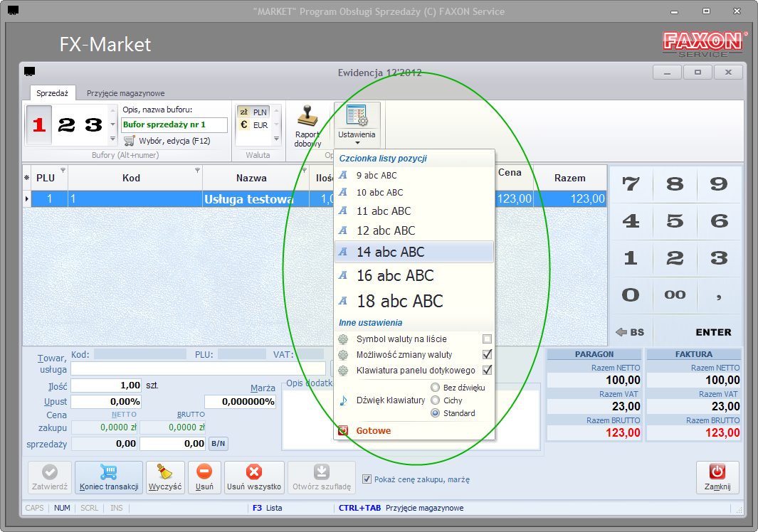Click the Usuń wszystko red X button
The width and height of the screenshot is (758, 532).
pyautogui.click(x=254, y=472)
